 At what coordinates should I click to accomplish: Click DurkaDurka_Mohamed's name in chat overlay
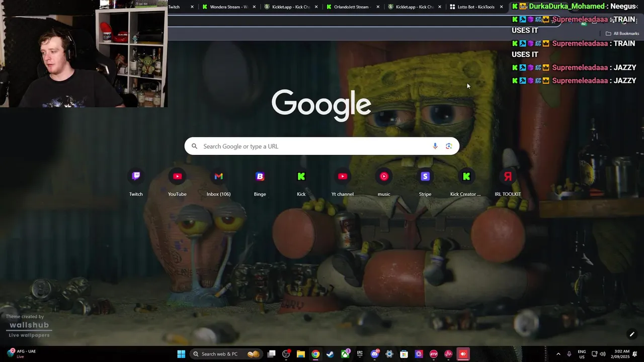coord(567,7)
